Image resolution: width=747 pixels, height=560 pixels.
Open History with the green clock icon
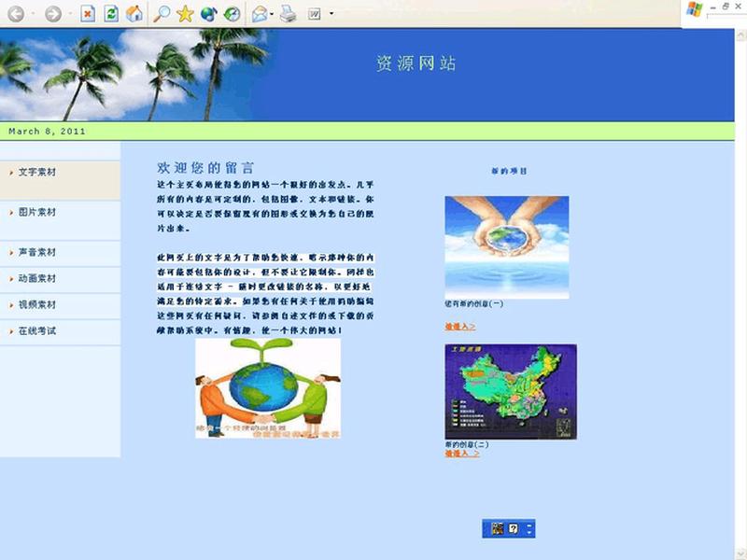point(233,13)
